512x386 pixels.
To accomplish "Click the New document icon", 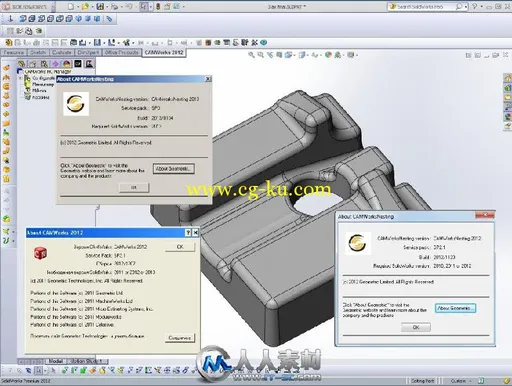I will pos(70,6).
